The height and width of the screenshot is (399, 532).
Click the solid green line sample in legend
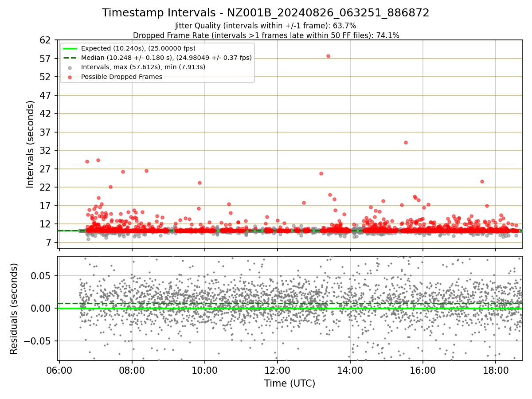70,48
